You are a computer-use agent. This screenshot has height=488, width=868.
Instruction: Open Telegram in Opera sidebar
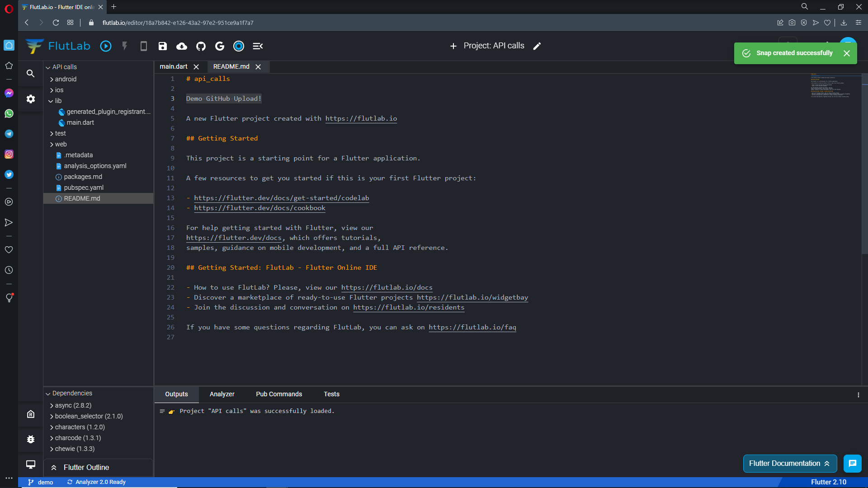click(x=9, y=134)
